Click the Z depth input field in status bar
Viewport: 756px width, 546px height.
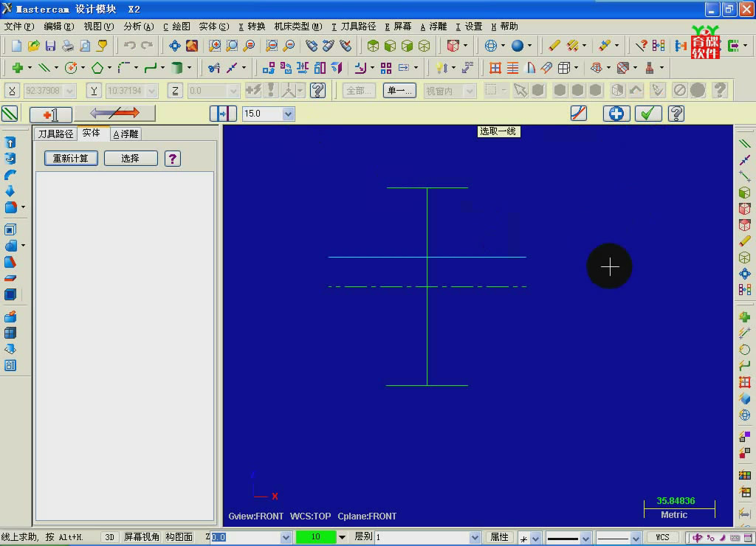pos(245,537)
